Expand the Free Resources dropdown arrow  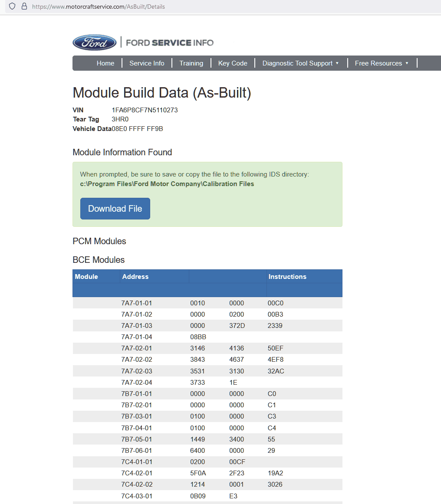407,63
